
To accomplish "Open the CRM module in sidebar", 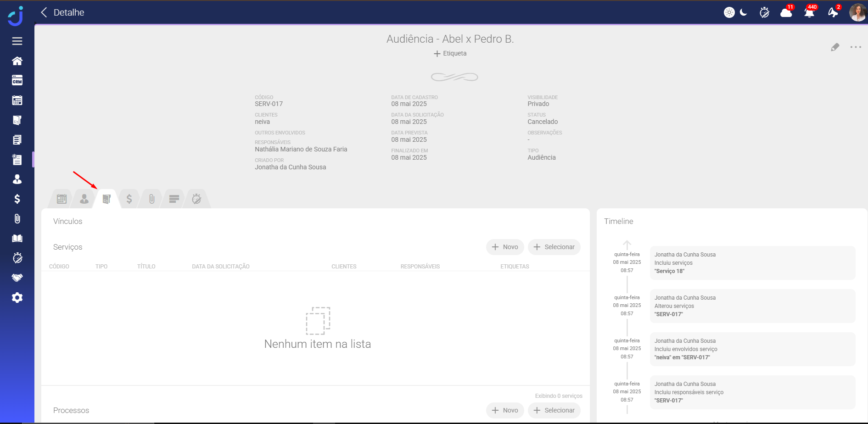I will pyautogui.click(x=17, y=81).
